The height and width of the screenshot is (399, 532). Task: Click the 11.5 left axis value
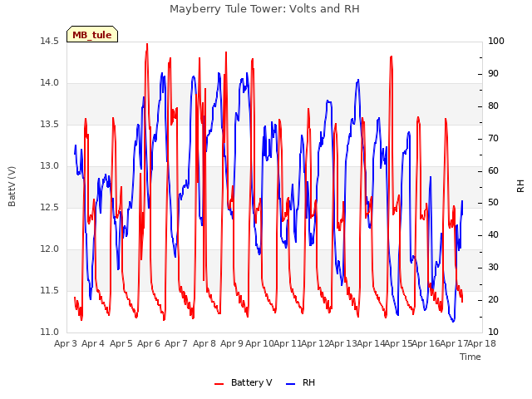click(x=49, y=291)
